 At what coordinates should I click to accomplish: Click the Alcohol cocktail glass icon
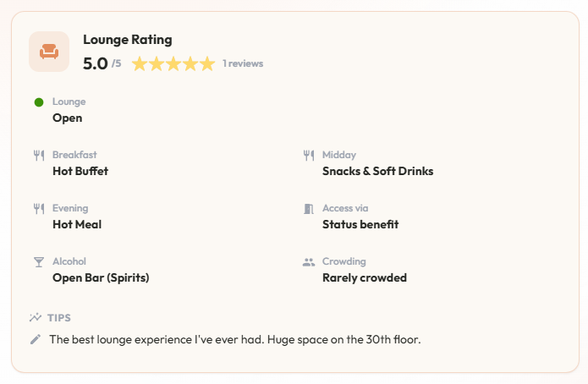[39, 261]
